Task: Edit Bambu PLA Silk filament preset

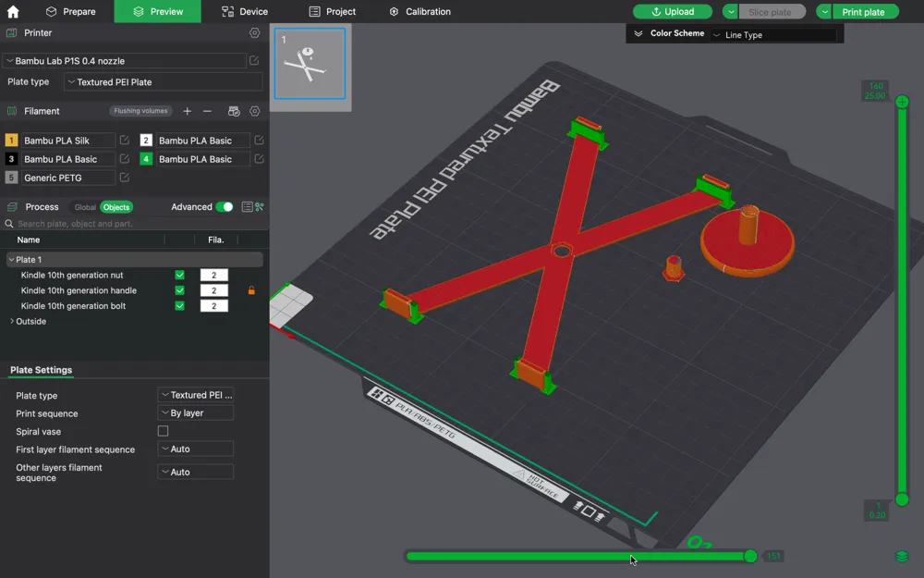Action: point(125,141)
